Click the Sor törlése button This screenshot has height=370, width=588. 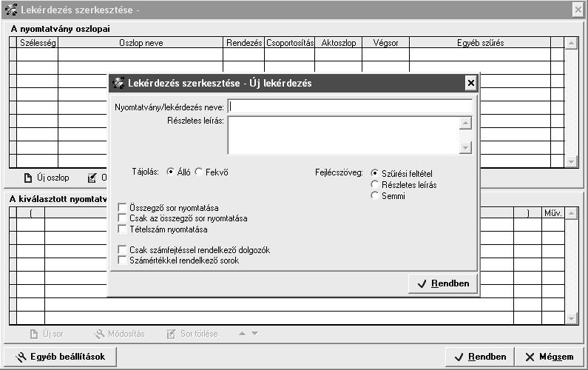(192, 334)
